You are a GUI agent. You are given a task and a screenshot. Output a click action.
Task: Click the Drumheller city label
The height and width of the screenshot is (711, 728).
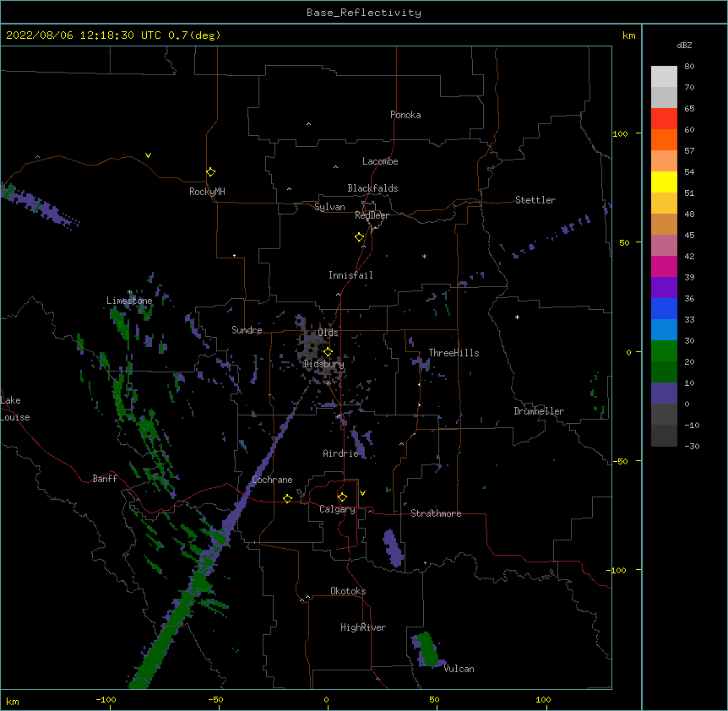539,411
